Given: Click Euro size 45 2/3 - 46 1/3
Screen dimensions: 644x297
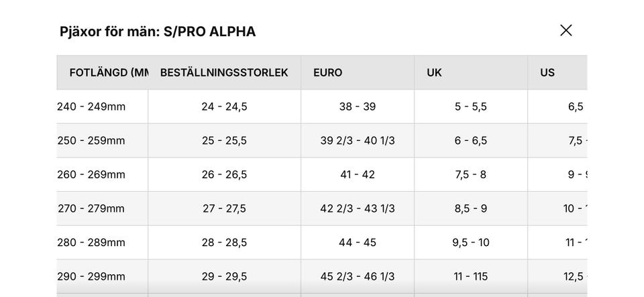Looking at the screenshot, I should tap(358, 276).
